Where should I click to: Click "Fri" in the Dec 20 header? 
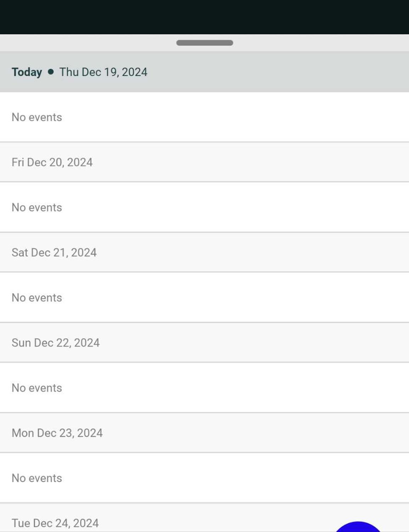(x=18, y=162)
